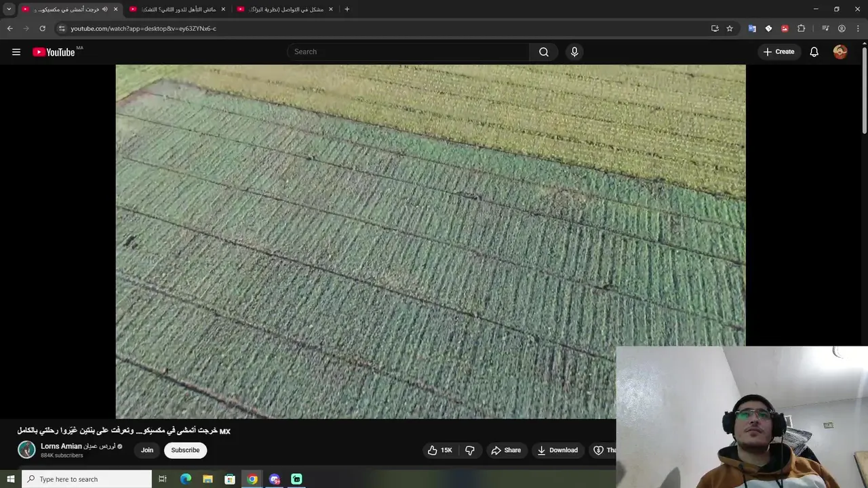Open File Explorer from taskbar
This screenshot has height=488, width=868.
coord(208,479)
